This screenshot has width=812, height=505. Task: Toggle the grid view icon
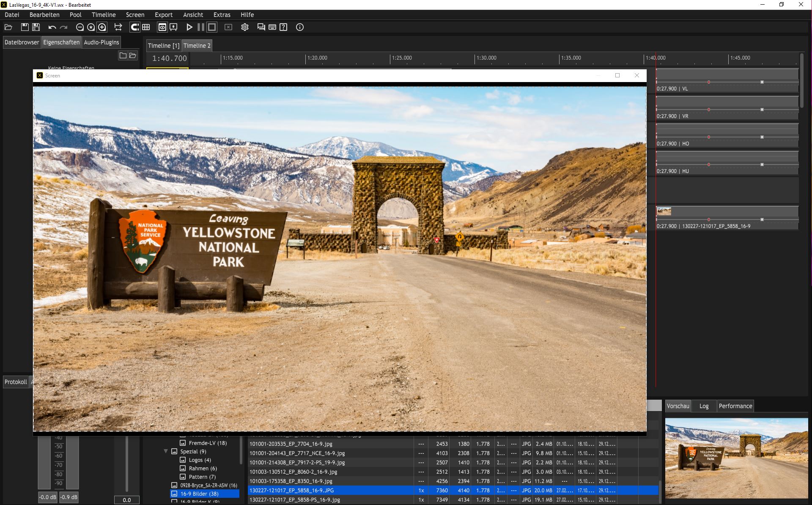pyautogui.click(x=146, y=27)
